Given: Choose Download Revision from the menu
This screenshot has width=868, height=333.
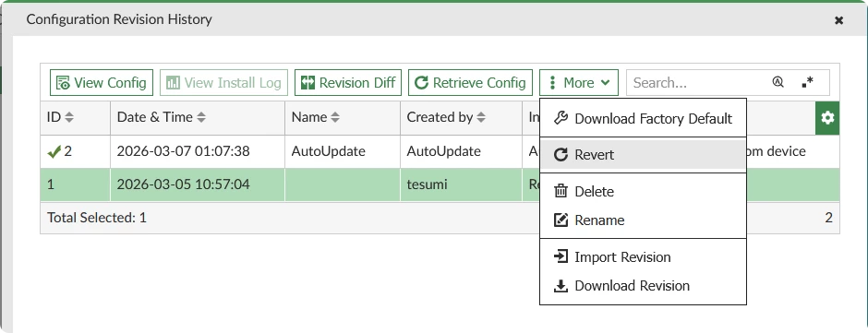Looking at the screenshot, I should 644,286.
